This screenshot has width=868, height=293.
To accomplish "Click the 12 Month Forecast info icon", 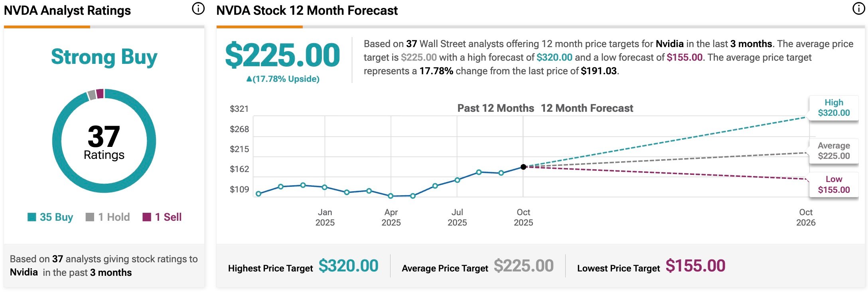I will click(858, 8).
